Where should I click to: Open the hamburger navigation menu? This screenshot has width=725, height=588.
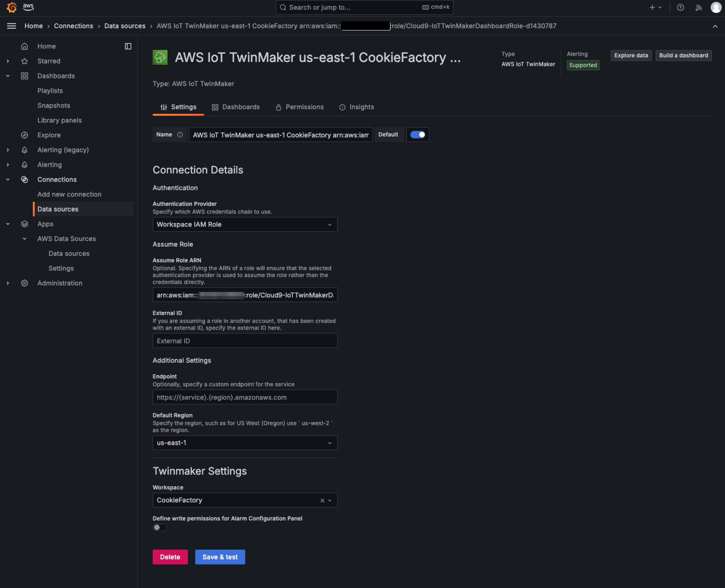(x=12, y=26)
